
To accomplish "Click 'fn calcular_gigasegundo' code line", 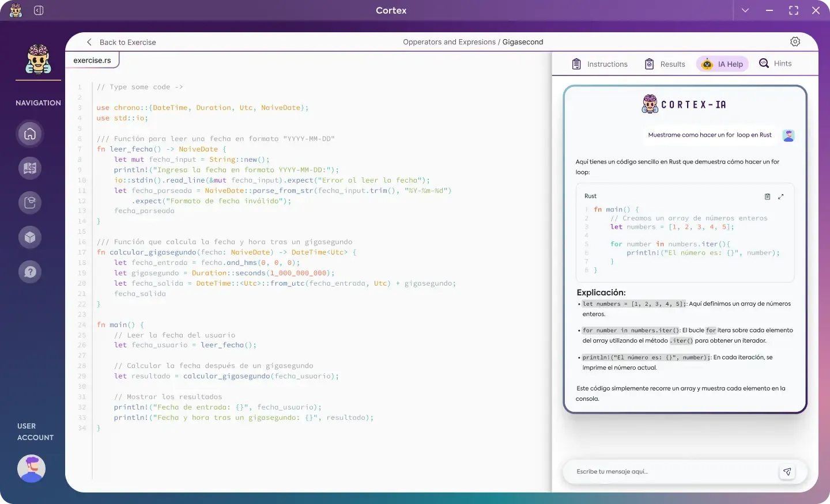I will coord(227,252).
